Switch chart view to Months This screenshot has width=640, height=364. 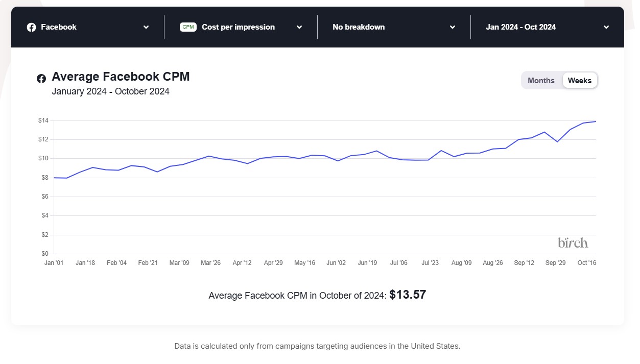pos(541,80)
